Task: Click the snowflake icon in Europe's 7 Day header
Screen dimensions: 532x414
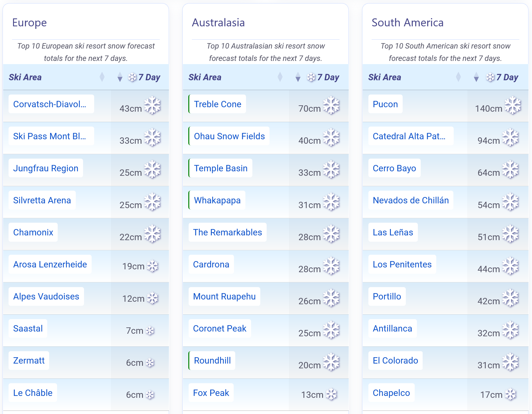Action: pos(132,77)
